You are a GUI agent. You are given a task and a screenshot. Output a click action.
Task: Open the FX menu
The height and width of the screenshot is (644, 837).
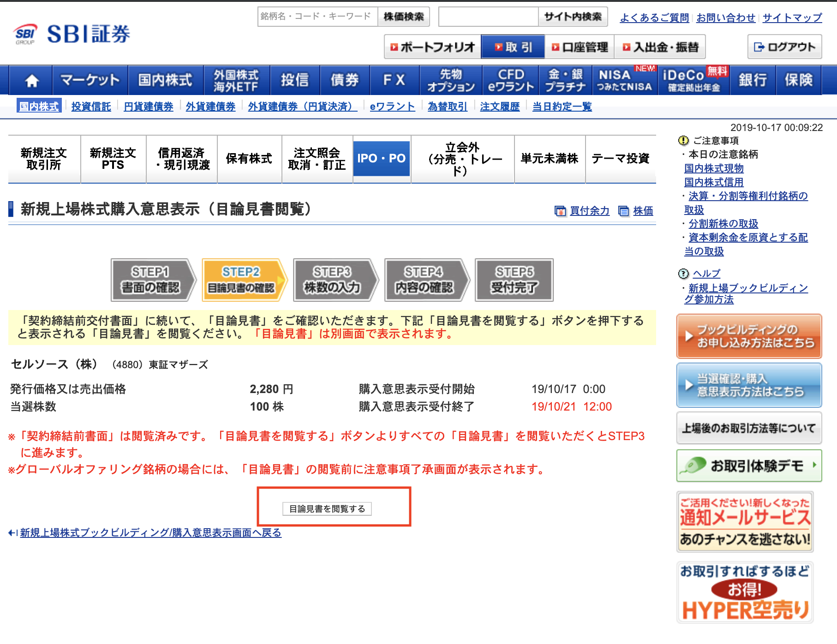point(395,80)
